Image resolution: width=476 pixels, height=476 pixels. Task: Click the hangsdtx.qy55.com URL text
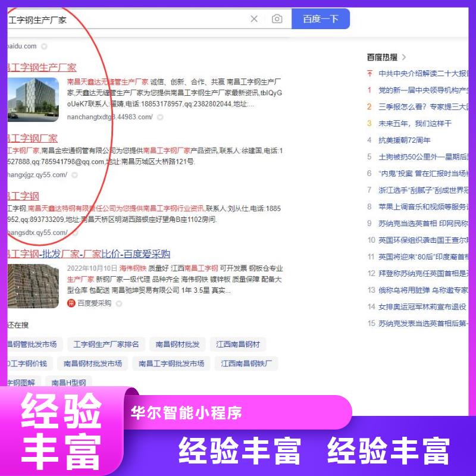coord(37,233)
